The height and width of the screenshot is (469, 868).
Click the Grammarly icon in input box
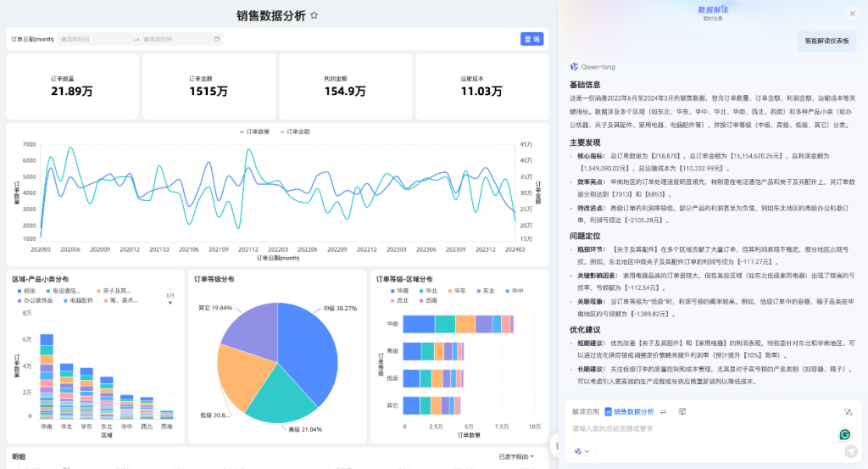click(844, 434)
